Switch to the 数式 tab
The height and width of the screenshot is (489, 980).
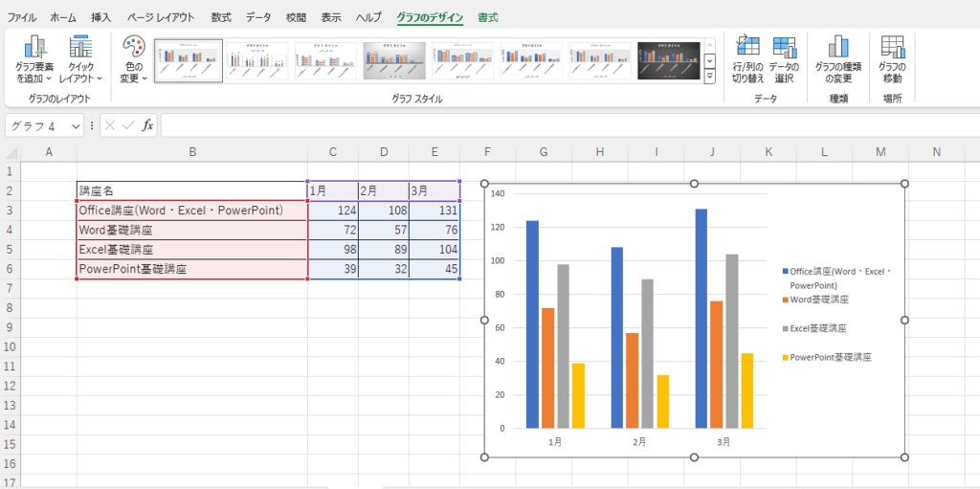[221, 17]
